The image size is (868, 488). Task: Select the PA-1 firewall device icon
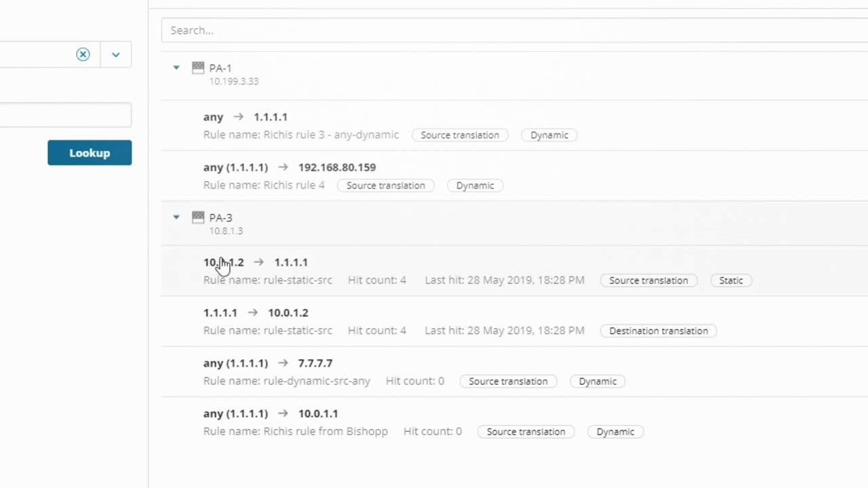197,67
